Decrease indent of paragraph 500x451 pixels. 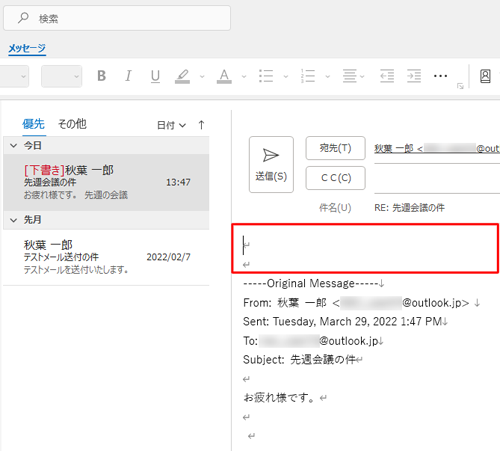[x=387, y=76]
